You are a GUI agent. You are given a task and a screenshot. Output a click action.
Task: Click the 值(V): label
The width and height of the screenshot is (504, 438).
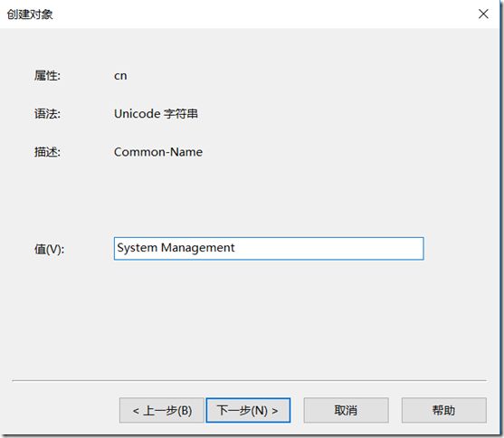pyautogui.click(x=49, y=249)
